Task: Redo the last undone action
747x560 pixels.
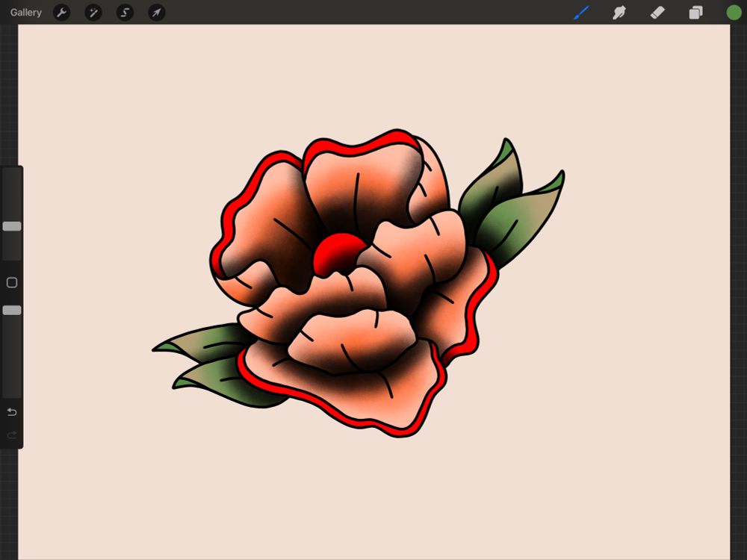Action: [x=12, y=435]
